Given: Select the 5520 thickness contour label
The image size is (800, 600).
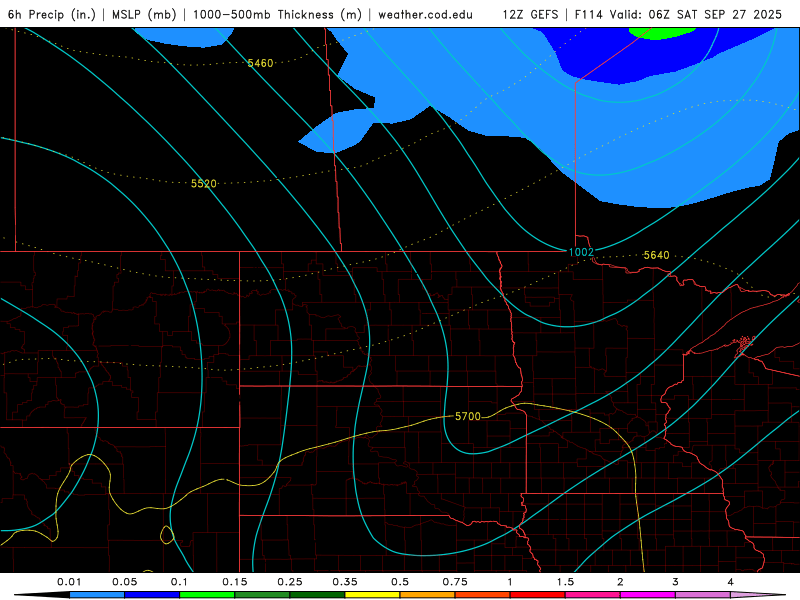Looking at the screenshot, I should click(204, 183).
